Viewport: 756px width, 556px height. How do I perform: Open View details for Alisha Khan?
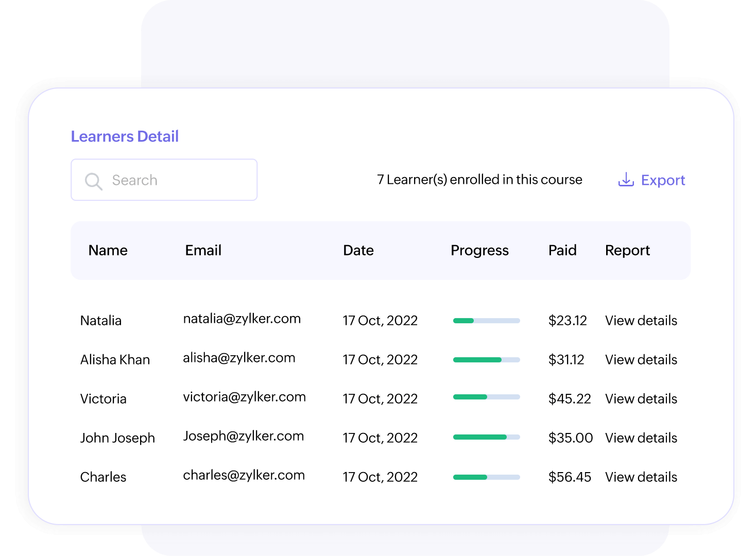(641, 360)
